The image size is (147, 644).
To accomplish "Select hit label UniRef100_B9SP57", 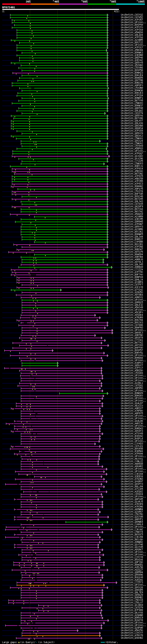I will 132,350.
